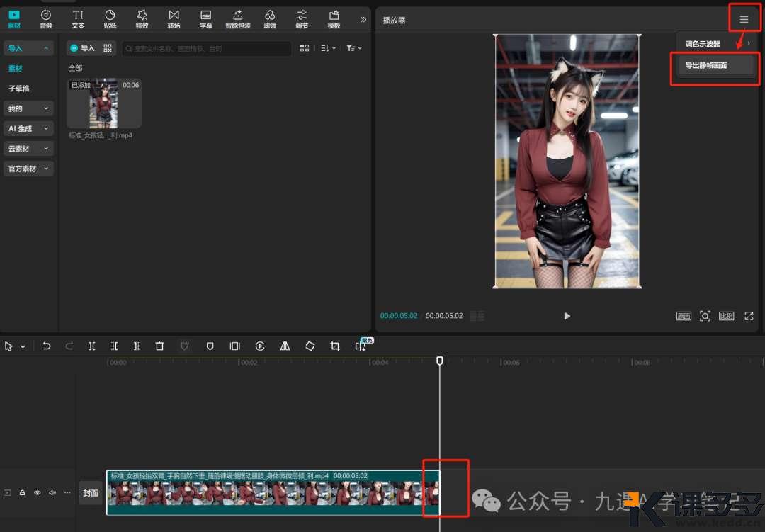
Task: Open the 特效 effects panel
Action: click(x=142, y=18)
